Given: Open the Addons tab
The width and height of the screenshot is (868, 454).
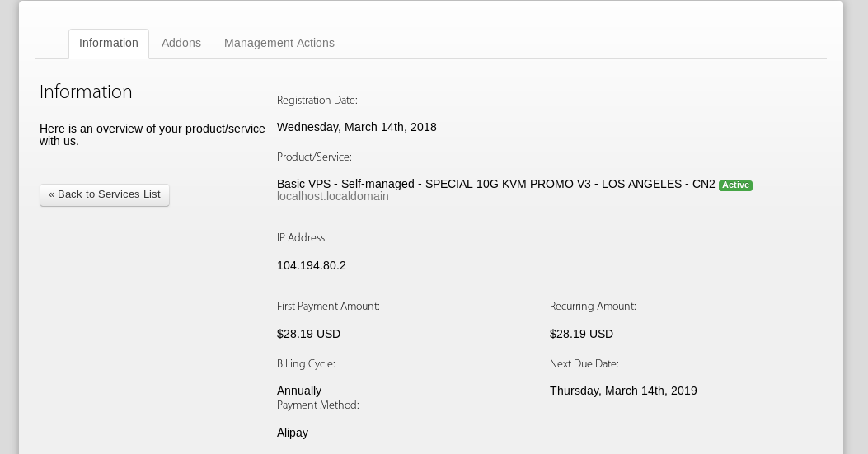Looking at the screenshot, I should [181, 43].
